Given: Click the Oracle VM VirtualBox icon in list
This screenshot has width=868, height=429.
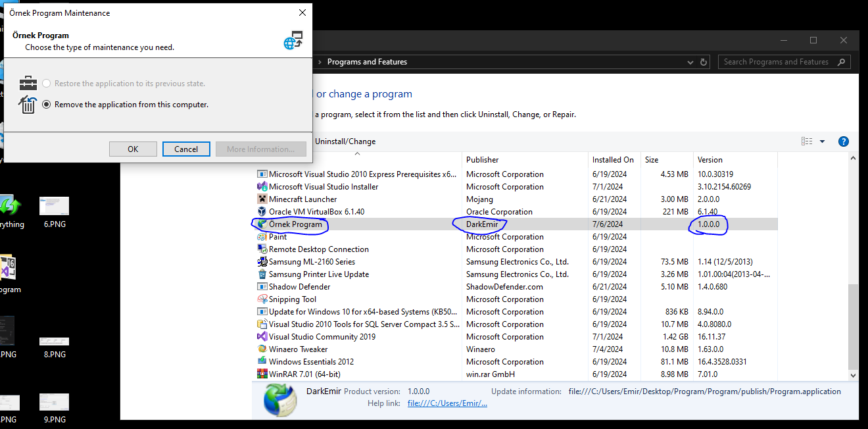Looking at the screenshot, I should (262, 212).
